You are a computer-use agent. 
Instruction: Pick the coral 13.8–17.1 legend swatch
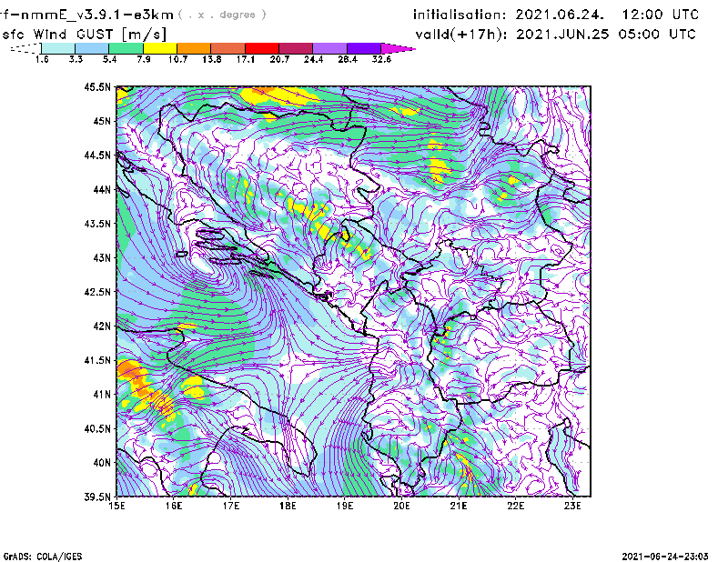click(x=228, y=48)
